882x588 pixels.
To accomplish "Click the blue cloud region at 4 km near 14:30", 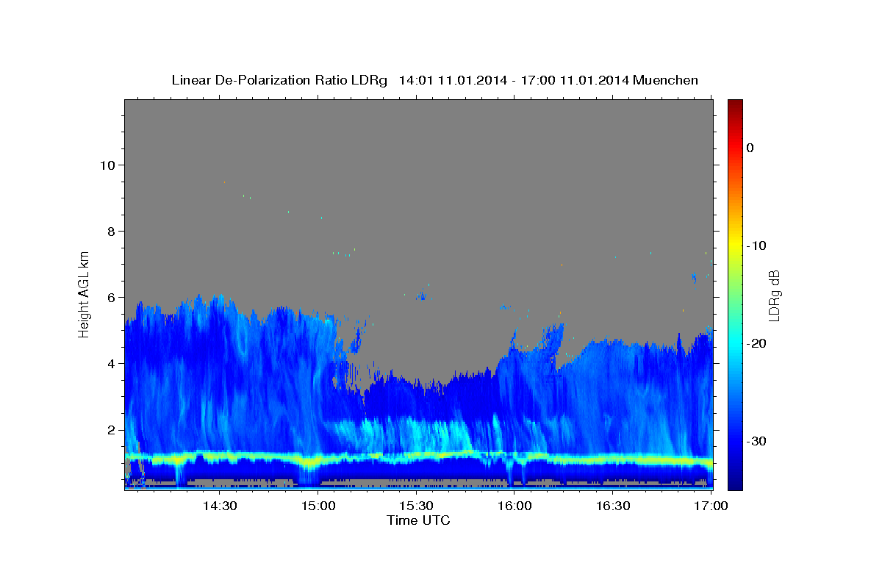I will click(219, 363).
